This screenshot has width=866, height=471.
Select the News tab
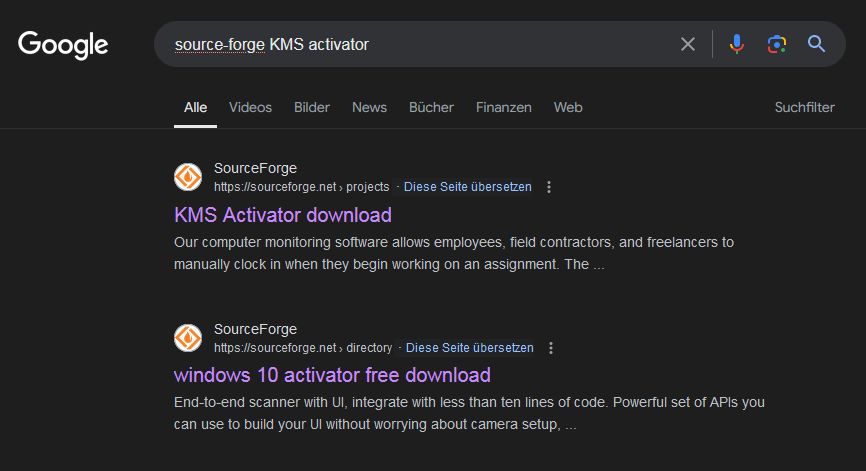[369, 107]
